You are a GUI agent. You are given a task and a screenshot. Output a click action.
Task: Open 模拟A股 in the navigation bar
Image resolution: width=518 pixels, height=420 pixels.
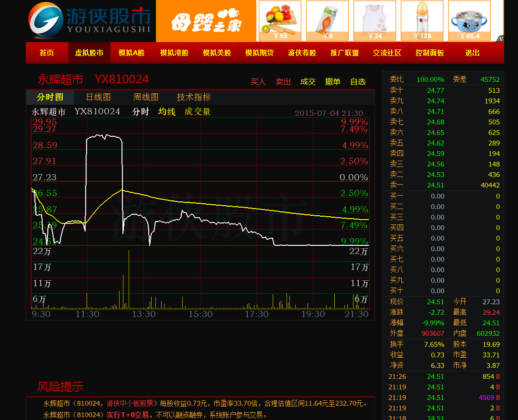point(132,53)
